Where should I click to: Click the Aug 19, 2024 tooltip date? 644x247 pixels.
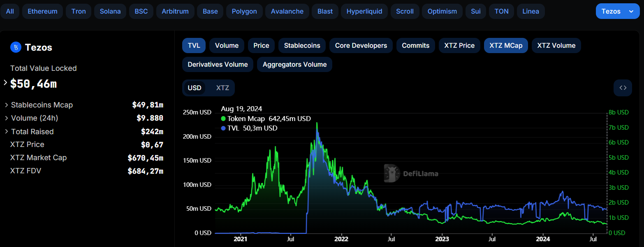click(241, 109)
